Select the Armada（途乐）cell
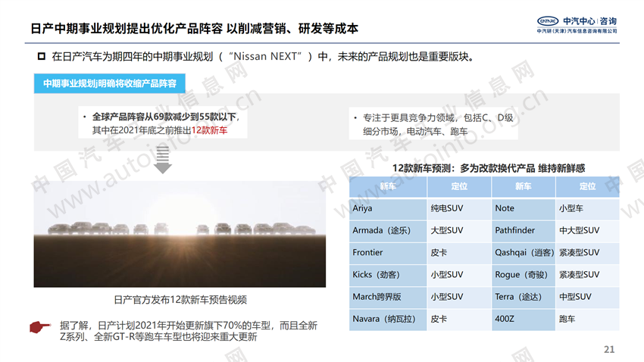 tap(388, 230)
